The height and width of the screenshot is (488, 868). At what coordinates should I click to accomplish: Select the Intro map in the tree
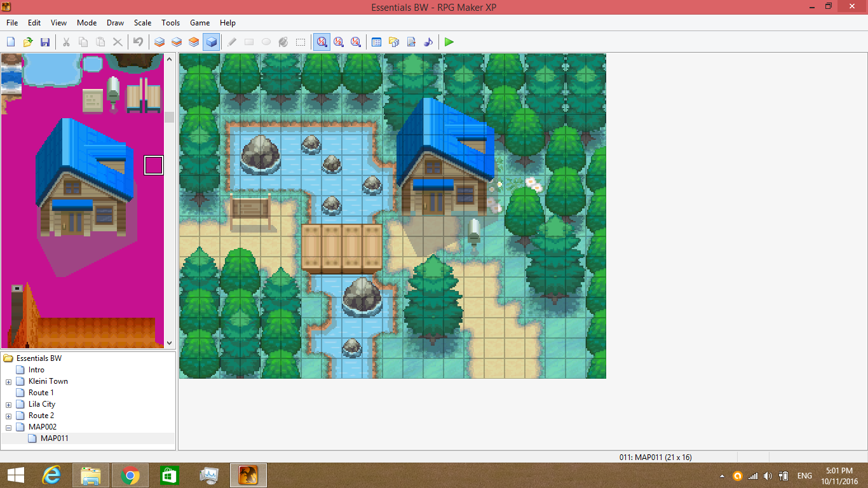point(36,370)
